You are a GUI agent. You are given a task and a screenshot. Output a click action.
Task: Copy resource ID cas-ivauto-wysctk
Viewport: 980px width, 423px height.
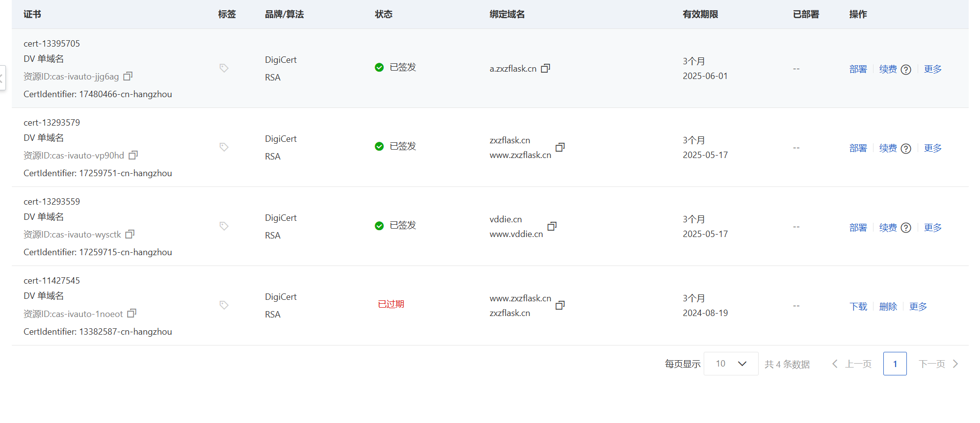130,234
